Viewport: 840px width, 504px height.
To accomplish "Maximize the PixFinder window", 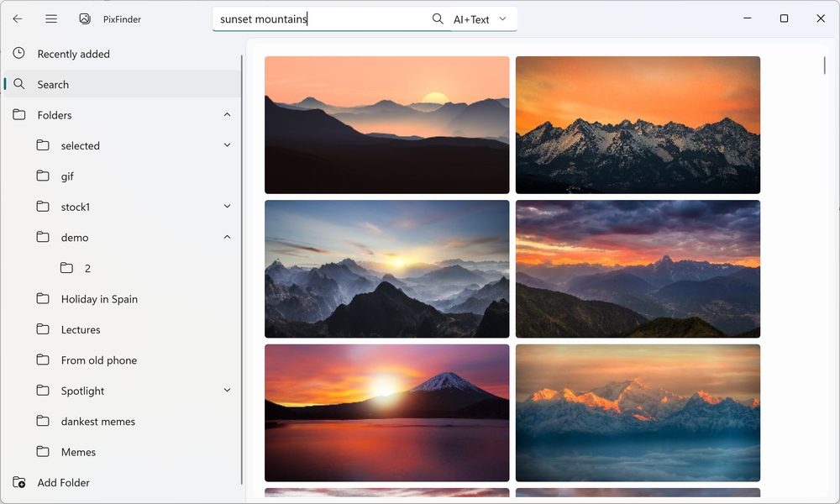I will [784, 18].
